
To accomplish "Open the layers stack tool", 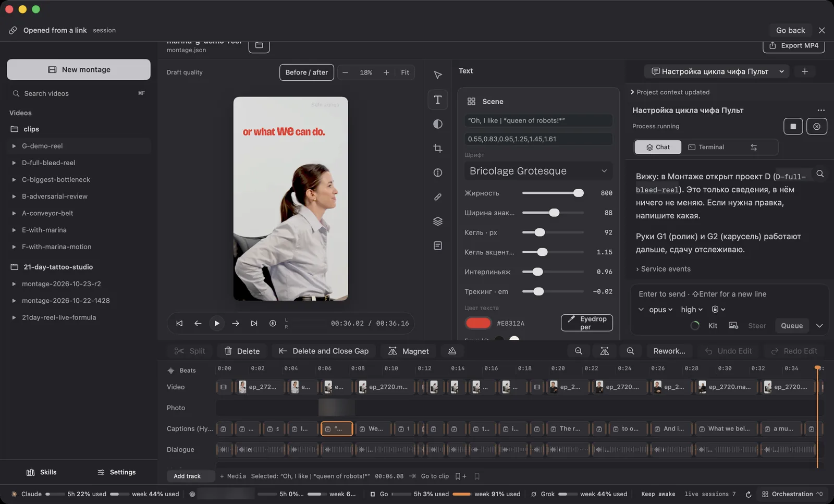I will click(x=438, y=221).
